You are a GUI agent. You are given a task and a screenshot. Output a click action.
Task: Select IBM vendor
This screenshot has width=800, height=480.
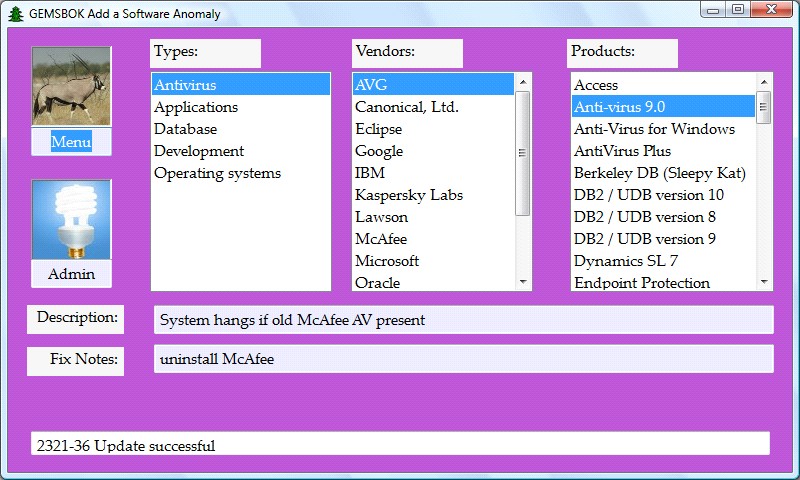click(x=434, y=173)
